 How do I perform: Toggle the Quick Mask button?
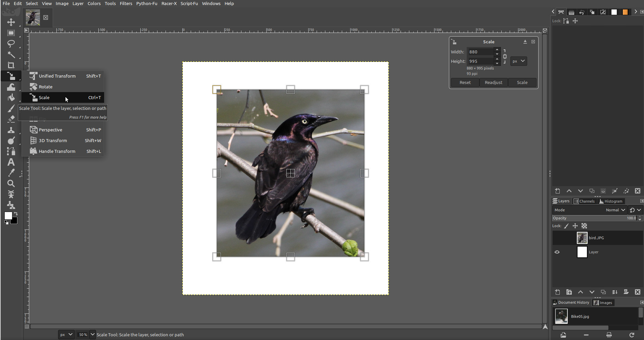[27, 326]
